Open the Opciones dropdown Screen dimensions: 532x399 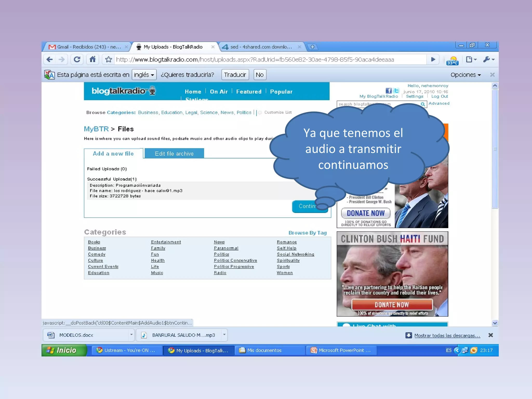coord(465,75)
